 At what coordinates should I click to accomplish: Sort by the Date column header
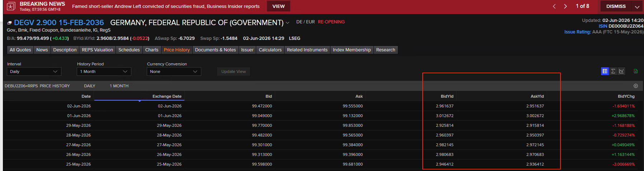tap(86, 96)
